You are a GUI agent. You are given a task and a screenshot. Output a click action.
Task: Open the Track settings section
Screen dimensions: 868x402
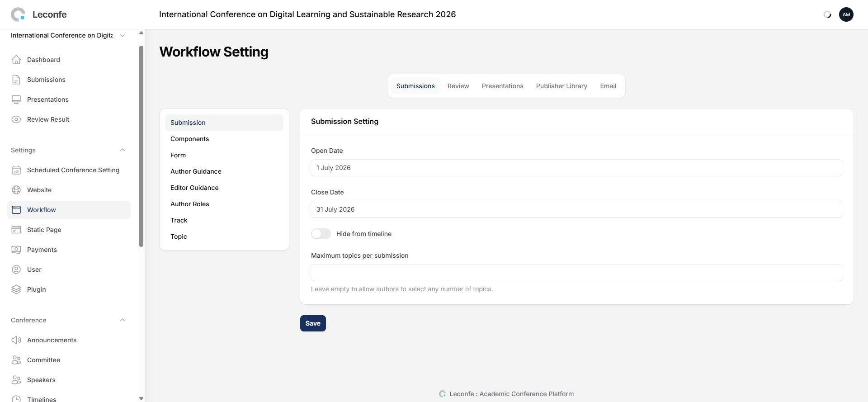[x=224, y=220]
